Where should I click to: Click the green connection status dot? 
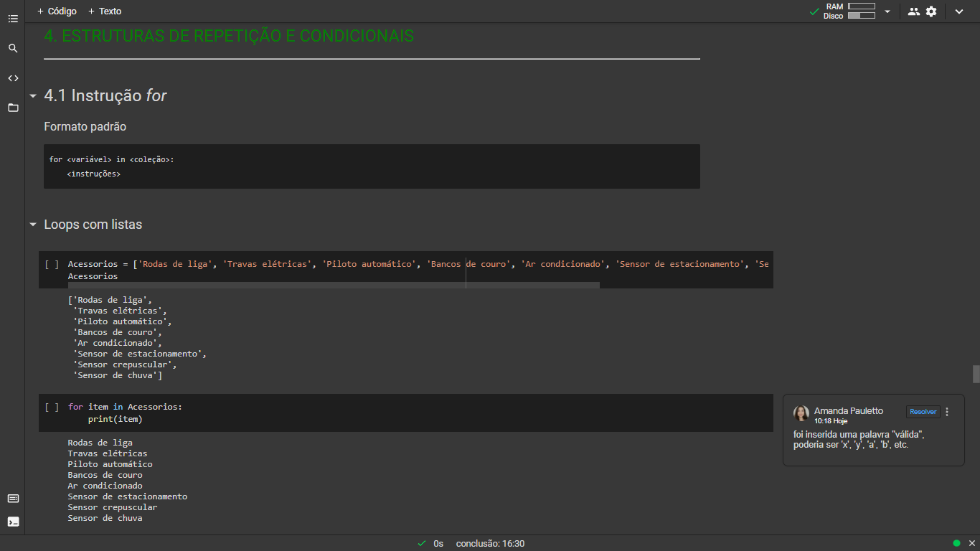coord(956,543)
